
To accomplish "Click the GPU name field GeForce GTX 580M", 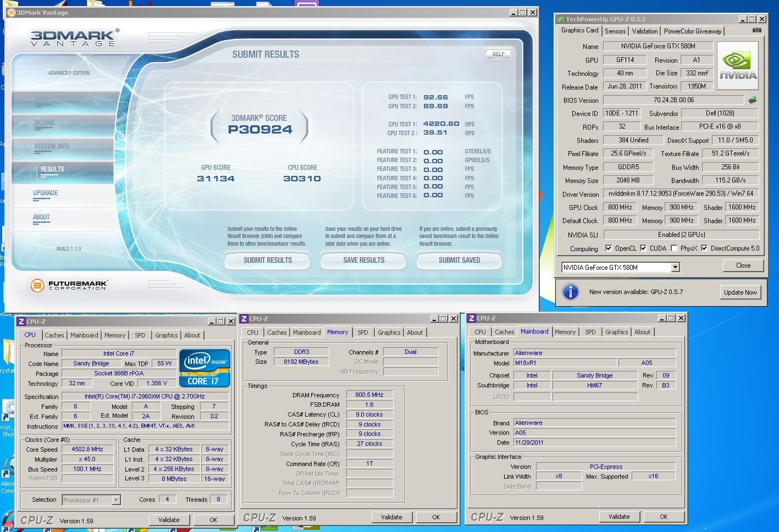I will coord(658,46).
